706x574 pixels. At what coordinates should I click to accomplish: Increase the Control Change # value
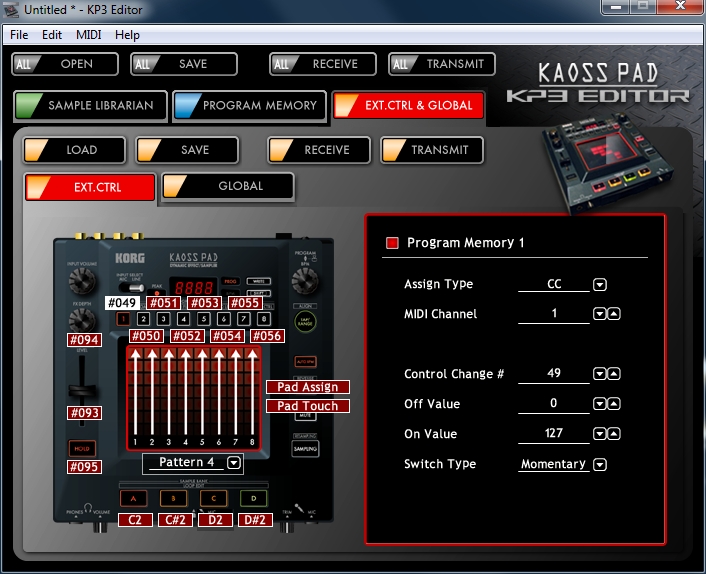[614, 374]
